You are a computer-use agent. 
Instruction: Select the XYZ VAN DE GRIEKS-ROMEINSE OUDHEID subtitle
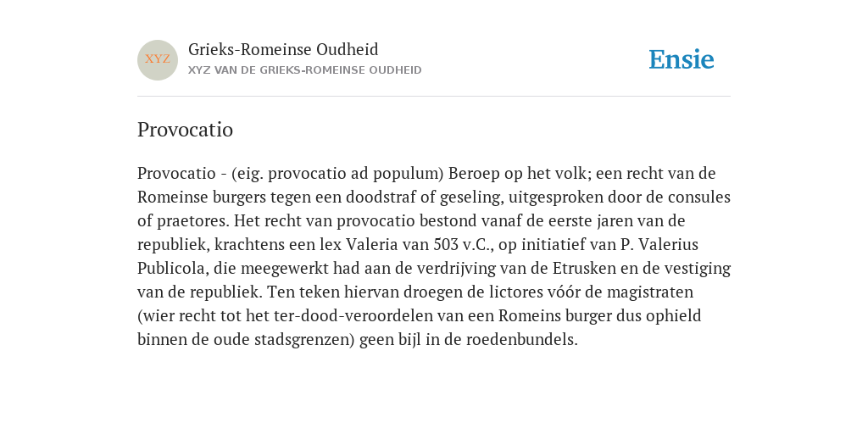pos(305,70)
